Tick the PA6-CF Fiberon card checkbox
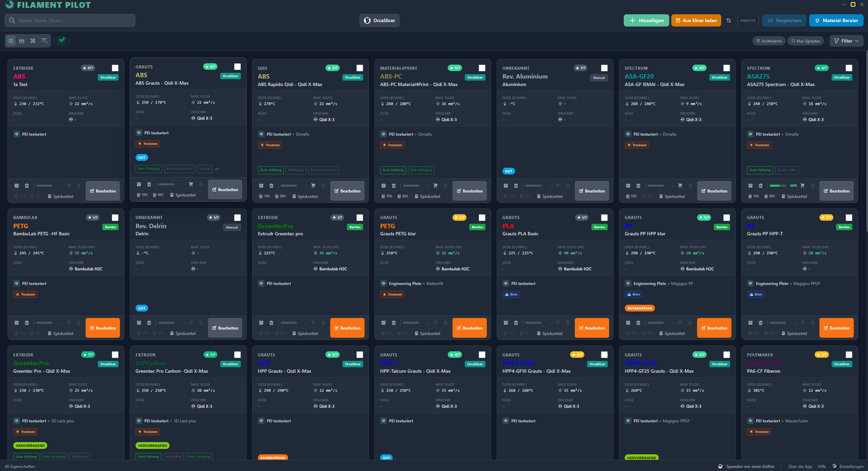This screenshot has width=868, height=471. 849,355
